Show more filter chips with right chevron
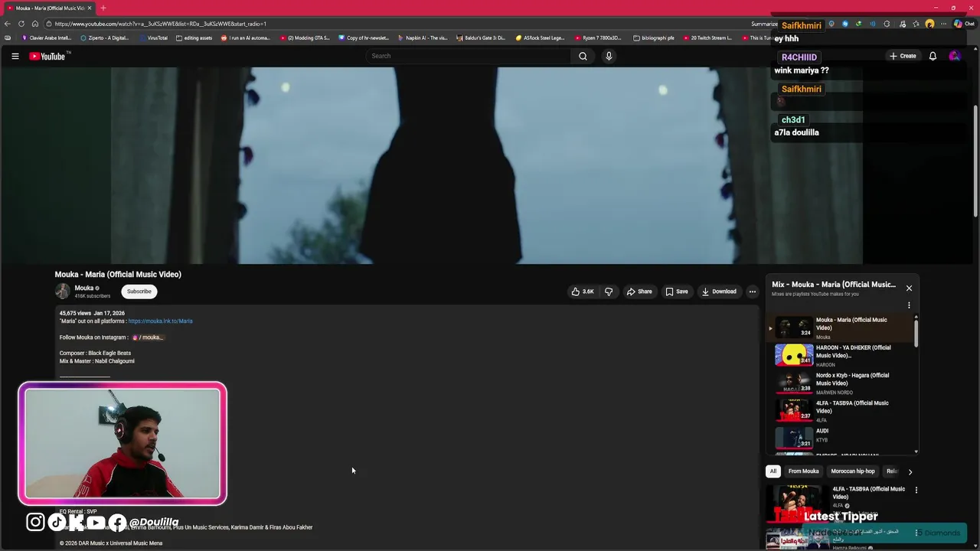Screen dimensions: 980x551 pos(910,471)
